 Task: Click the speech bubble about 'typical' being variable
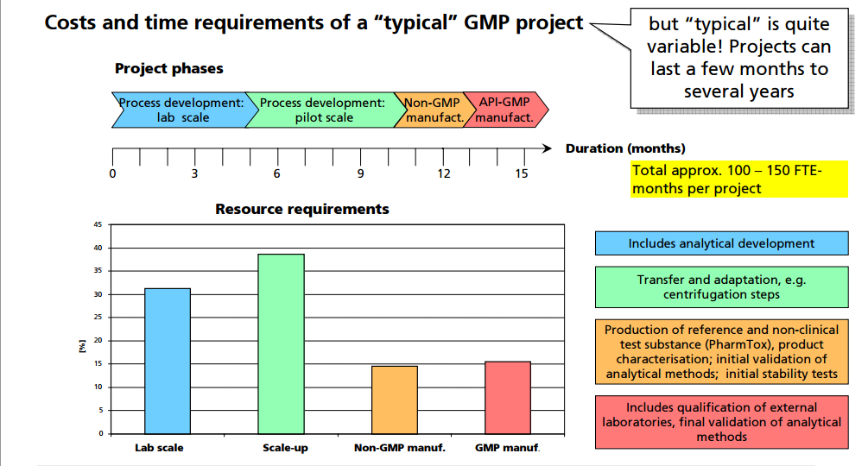pos(739,58)
